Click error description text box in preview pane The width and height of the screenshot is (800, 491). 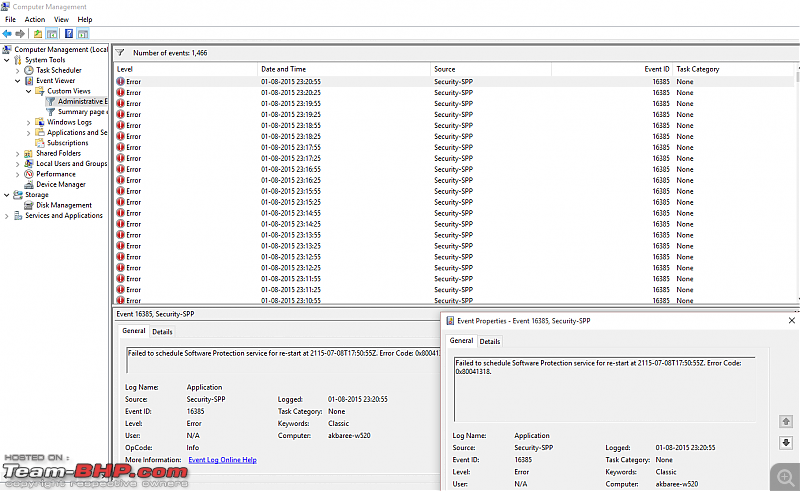[283, 360]
